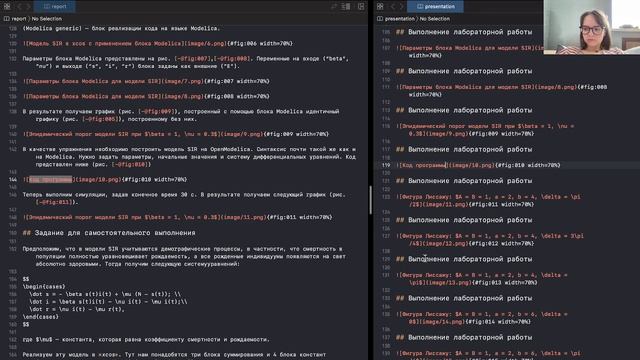Go back in presentation editor history
640x360 pixels.
pos(393,6)
